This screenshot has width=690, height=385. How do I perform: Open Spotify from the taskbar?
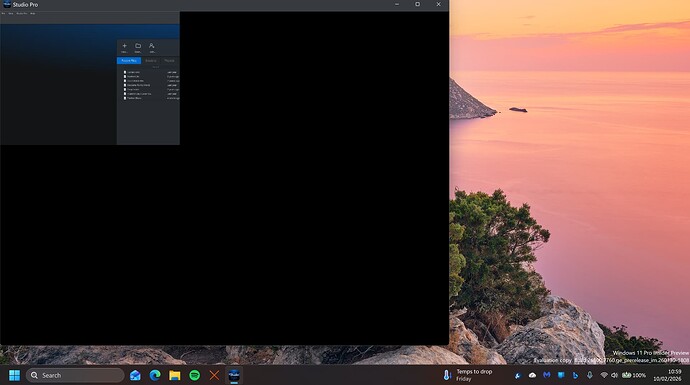click(x=195, y=375)
